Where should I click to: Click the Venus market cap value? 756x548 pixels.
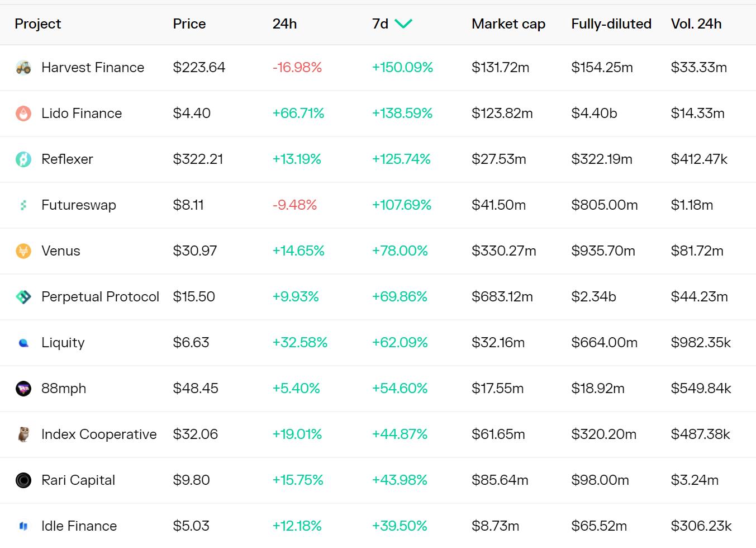click(503, 251)
